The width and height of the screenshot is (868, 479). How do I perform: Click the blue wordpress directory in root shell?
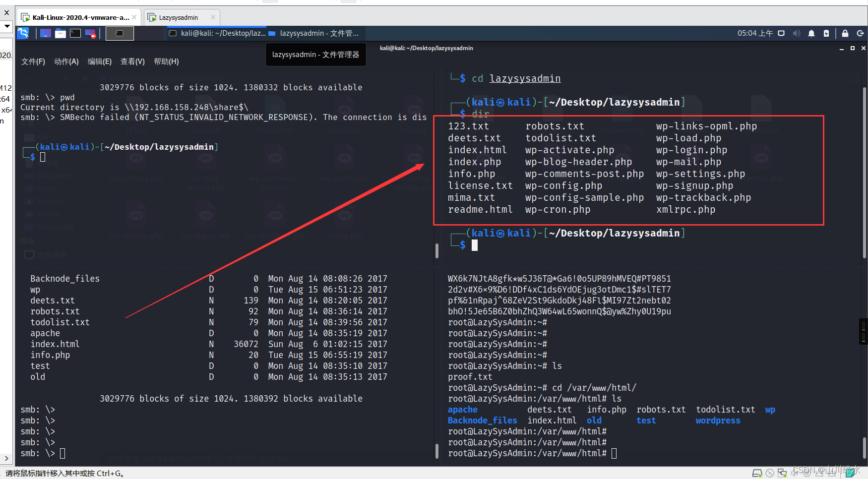coord(718,420)
